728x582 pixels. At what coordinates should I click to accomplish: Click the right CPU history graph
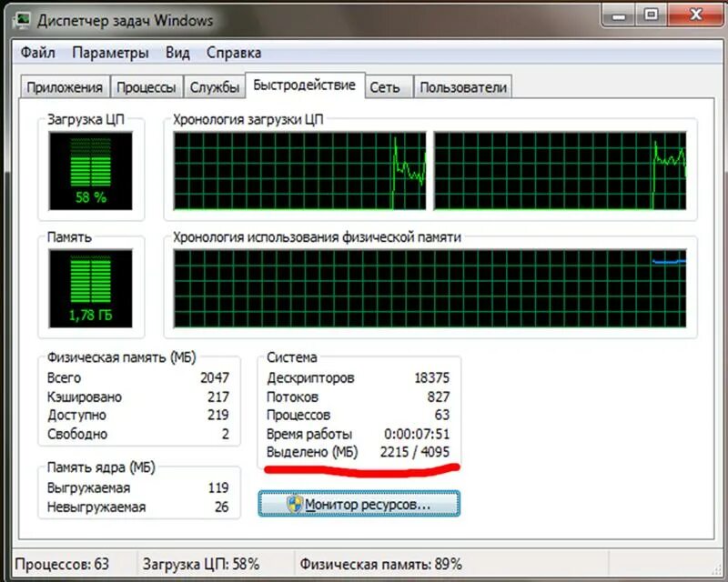560,171
